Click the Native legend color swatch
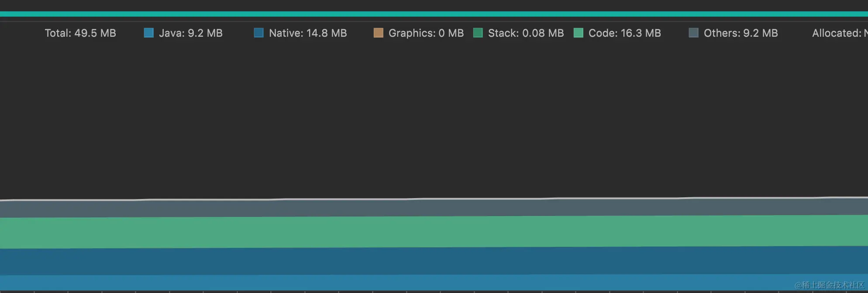The width and height of the screenshot is (868, 293). [259, 33]
